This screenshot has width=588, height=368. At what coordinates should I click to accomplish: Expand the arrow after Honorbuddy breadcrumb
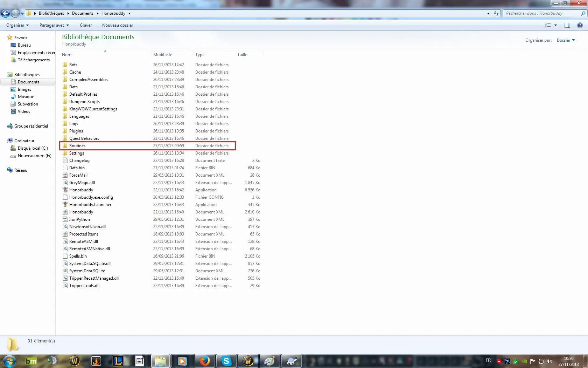129,13
